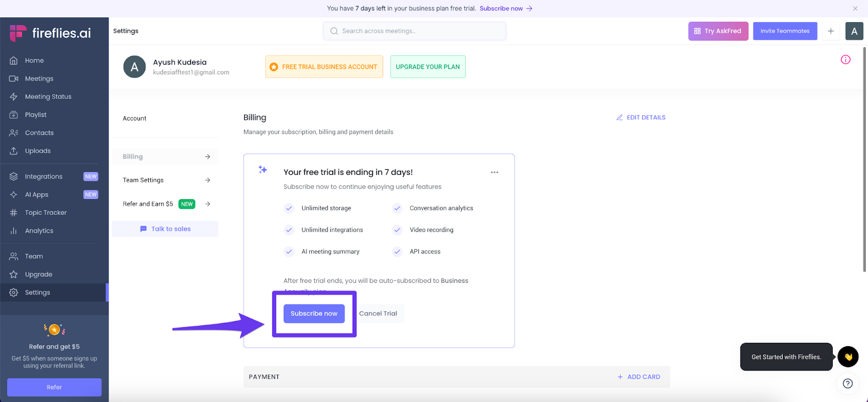Open Meeting Status page
The width and height of the screenshot is (868, 402).
(x=48, y=97)
